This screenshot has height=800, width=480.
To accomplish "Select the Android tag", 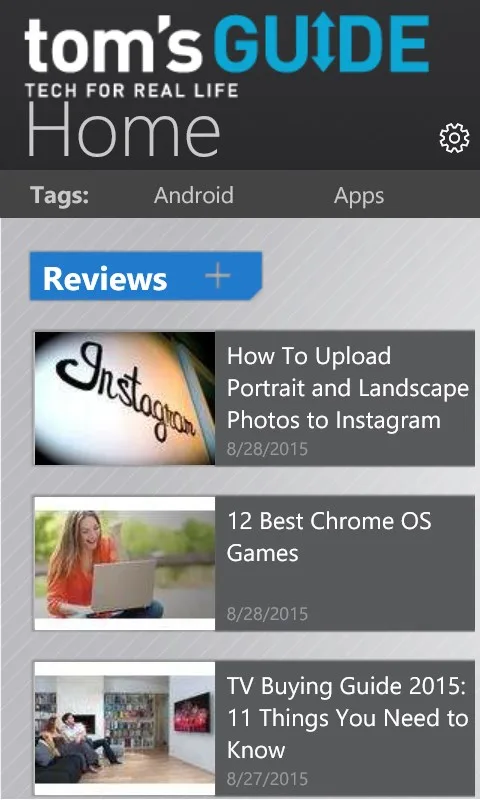I will point(194,195).
